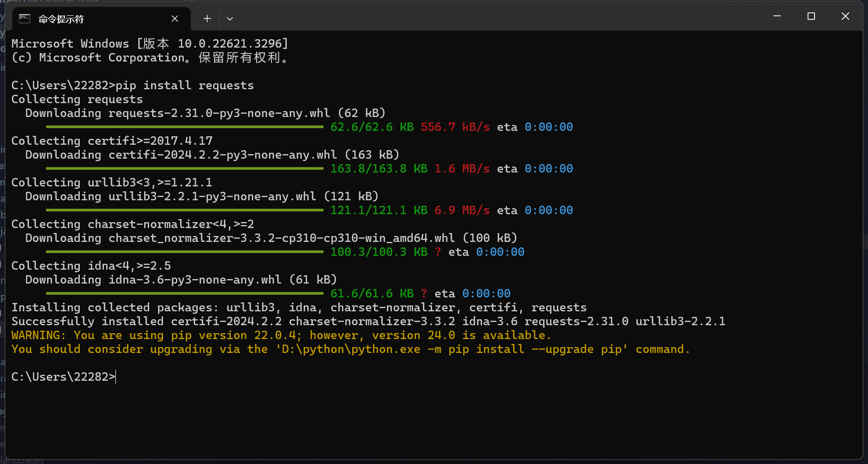The image size is (868, 464).
Task: Click the final C:\Users\22282> prompt
Action: 63,377
